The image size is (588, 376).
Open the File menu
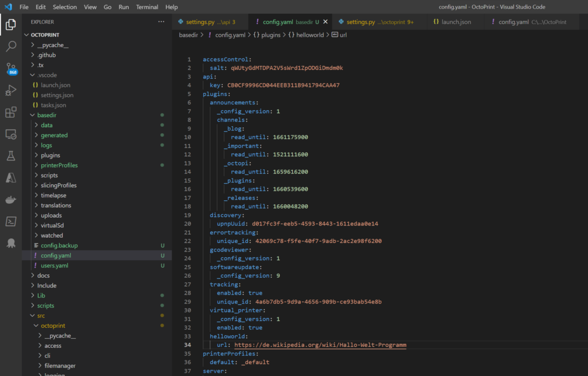pyautogui.click(x=24, y=7)
